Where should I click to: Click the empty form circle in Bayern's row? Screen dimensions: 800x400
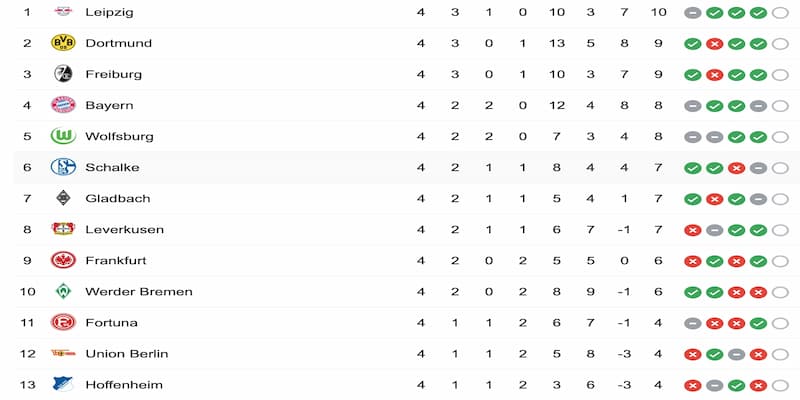point(780,106)
